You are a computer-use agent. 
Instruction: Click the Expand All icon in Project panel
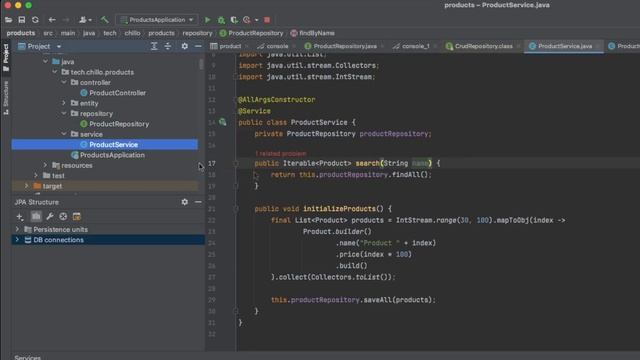tap(154, 46)
